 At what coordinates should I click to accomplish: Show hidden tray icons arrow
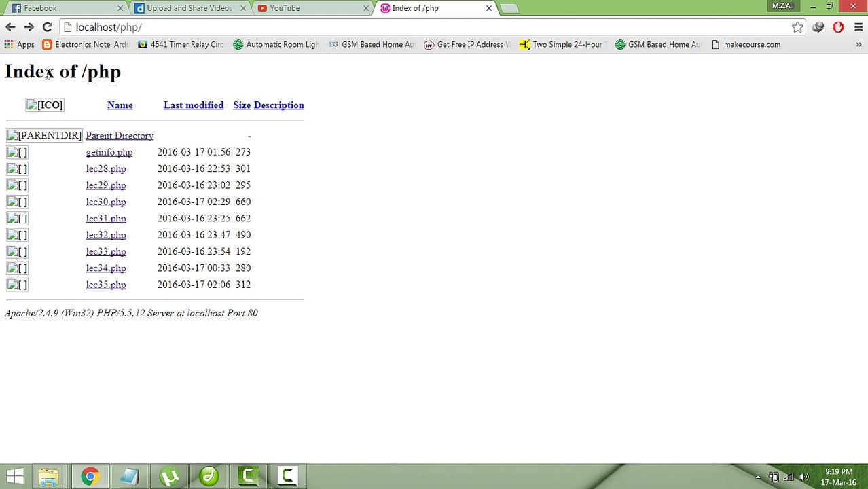pyautogui.click(x=758, y=477)
